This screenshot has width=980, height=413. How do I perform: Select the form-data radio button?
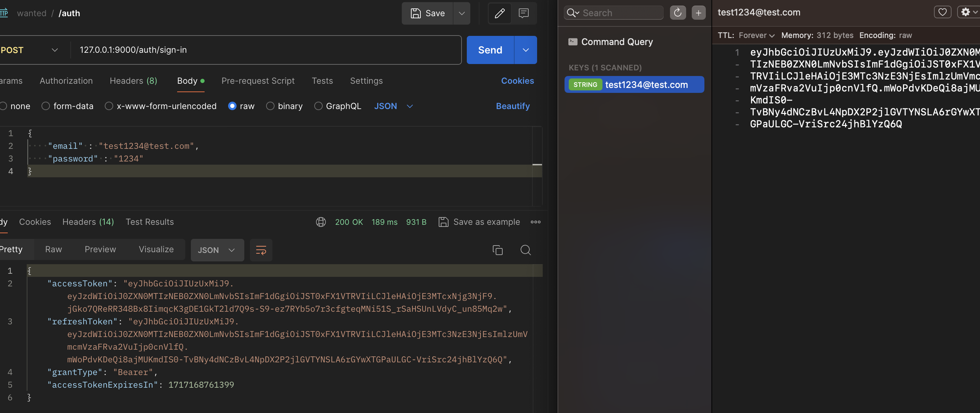point(46,106)
